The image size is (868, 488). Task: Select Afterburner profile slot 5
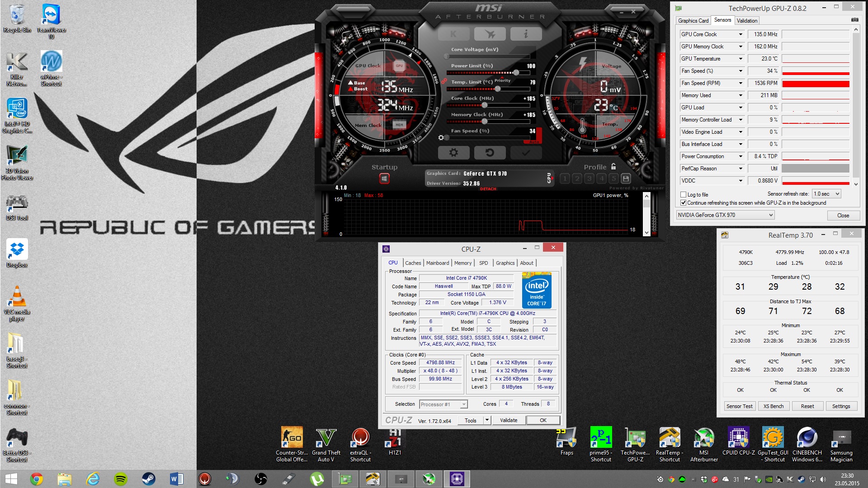coord(613,178)
